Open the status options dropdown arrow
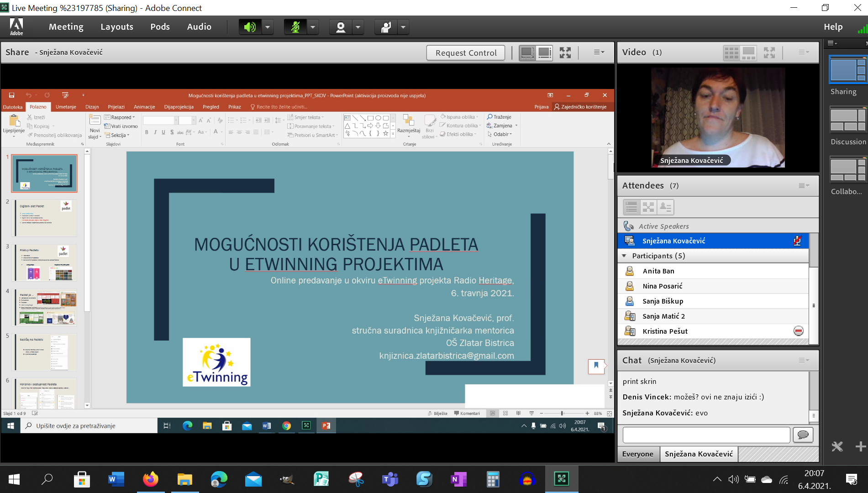868x493 pixels. coord(403,27)
